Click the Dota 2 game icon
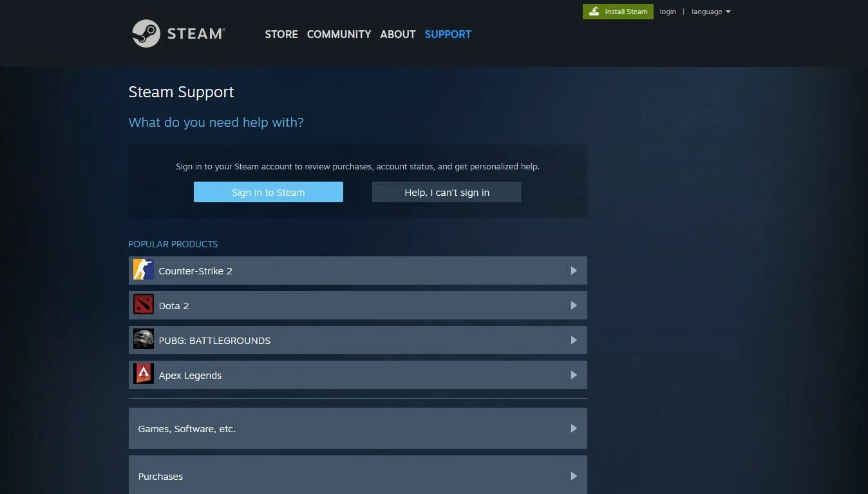Image resolution: width=868 pixels, height=494 pixels. (143, 305)
